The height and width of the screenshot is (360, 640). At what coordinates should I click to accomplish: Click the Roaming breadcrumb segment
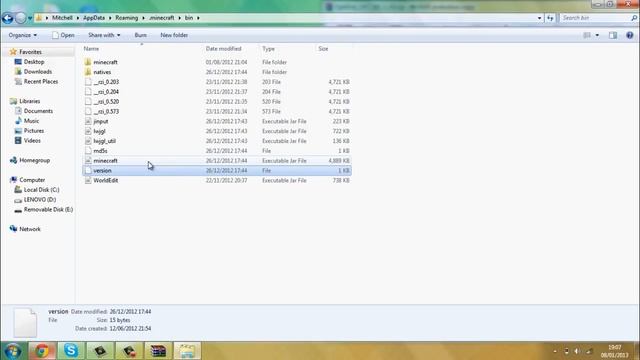pos(127,18)
